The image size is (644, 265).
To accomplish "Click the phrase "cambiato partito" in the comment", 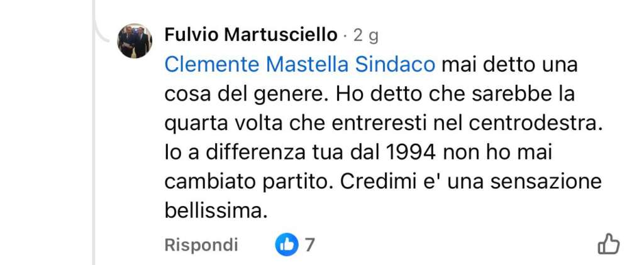I will tap(245, 183).
